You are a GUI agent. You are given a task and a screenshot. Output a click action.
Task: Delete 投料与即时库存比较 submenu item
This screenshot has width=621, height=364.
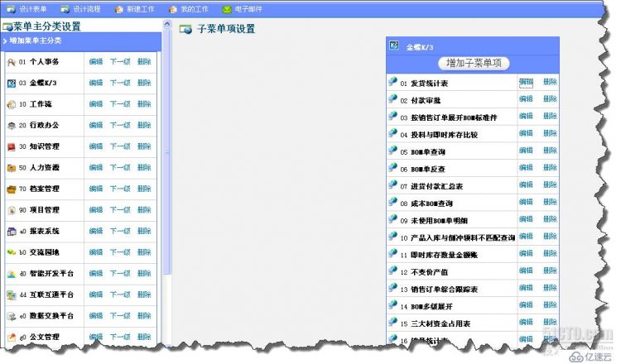pos(550,133)
